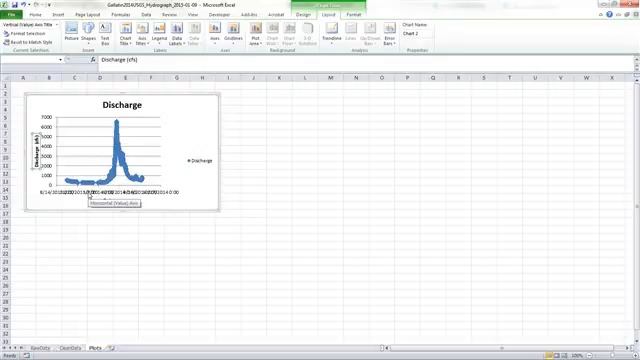Open the Formulas tab
Screen dimensions: 640x360
[x=121, y=15]
